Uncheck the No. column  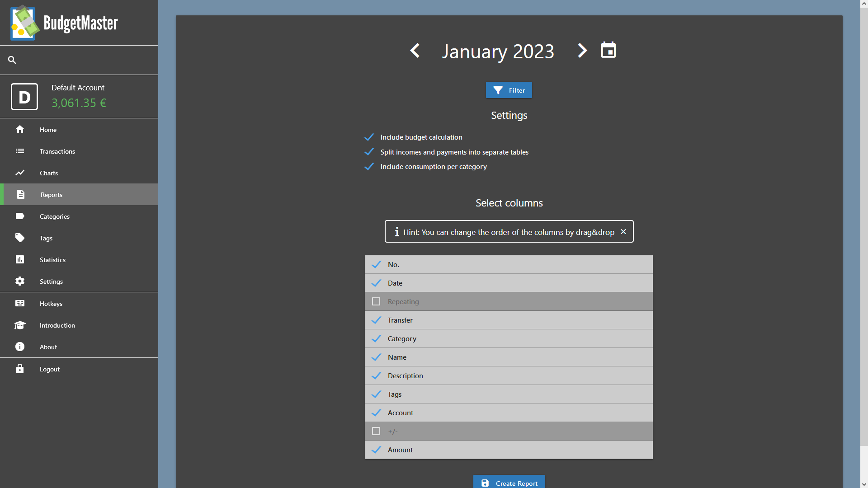pyautogui.click(x=376, y=264)
